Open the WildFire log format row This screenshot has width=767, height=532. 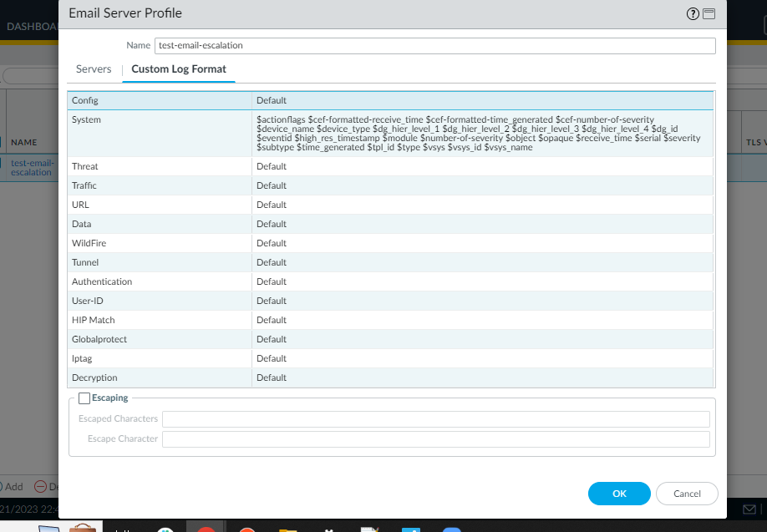coord(390,243)
